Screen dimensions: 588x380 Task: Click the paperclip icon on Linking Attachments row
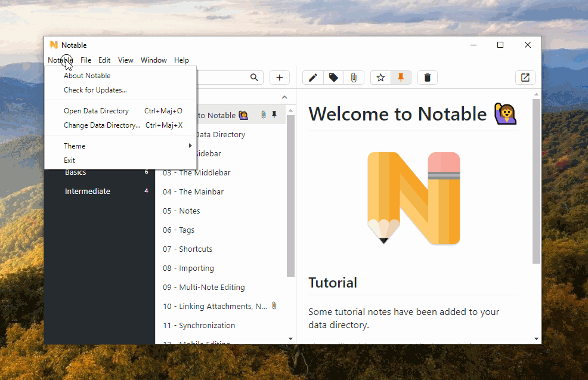coord(274,305)
